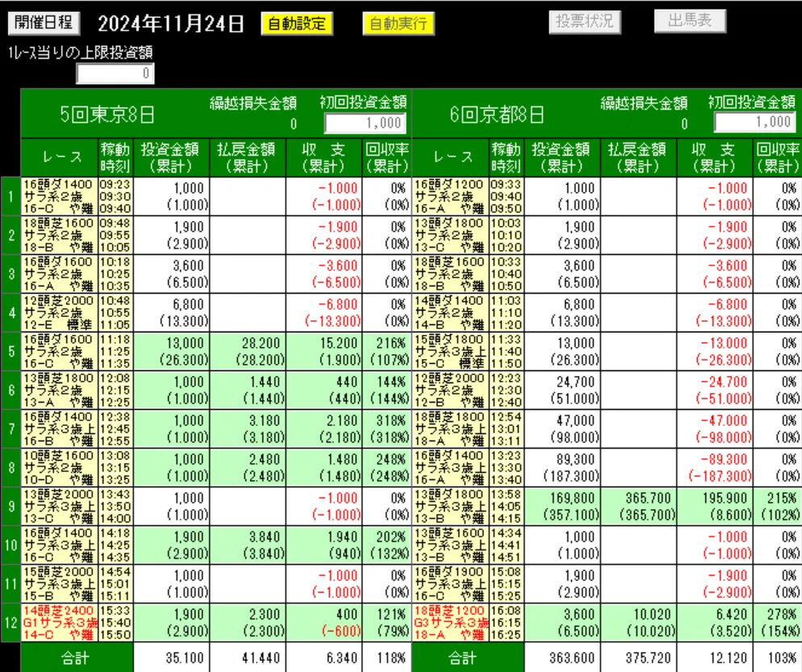
Task: Select Tokyo race 8 cell 10頭芝1600 10-D
Action: (x=59, y=467)
